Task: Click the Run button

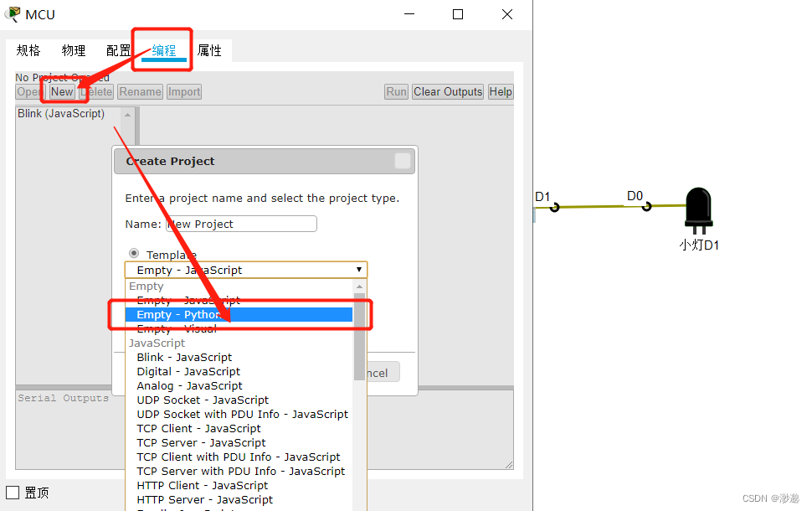Action: pyautogui.click(x=396, y=92)
